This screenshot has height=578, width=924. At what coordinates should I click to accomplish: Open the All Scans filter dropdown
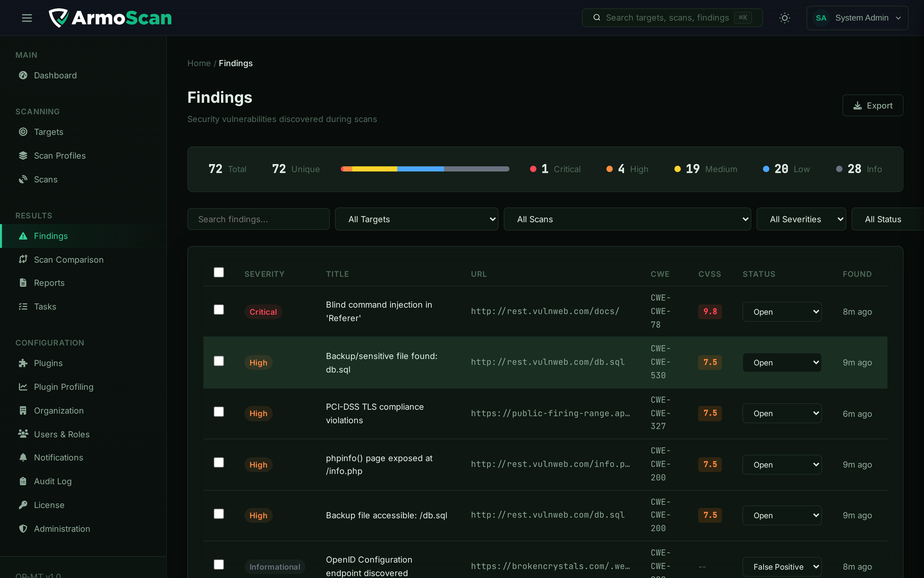pyautogui.click(x=627, y=219)
